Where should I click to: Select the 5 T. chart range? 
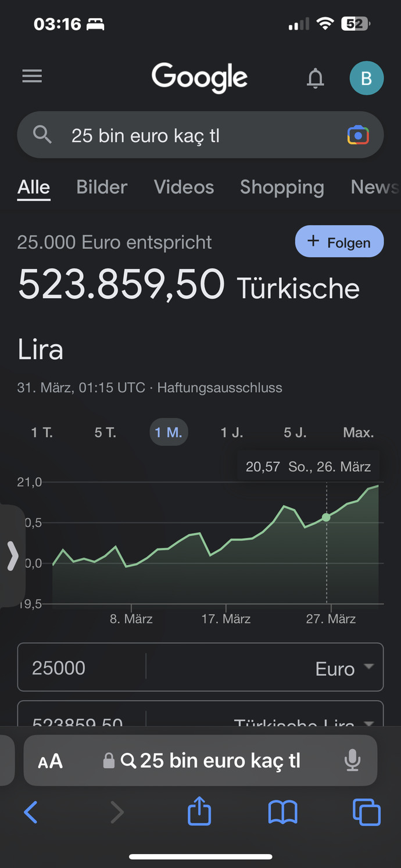105,432
